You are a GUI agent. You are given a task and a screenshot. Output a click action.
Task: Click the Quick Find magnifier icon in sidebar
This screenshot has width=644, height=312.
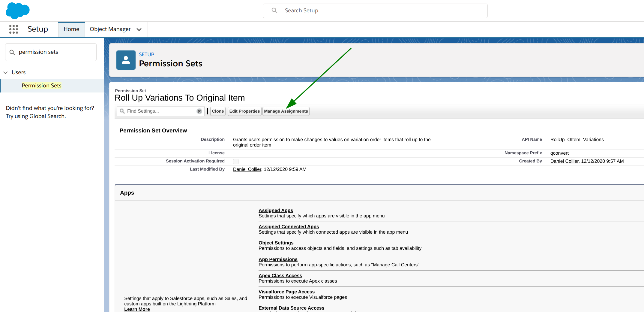12,52
